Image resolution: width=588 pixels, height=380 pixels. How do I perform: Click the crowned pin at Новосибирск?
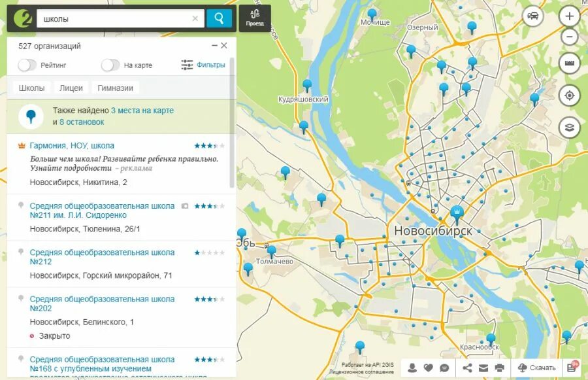(457, 214)
